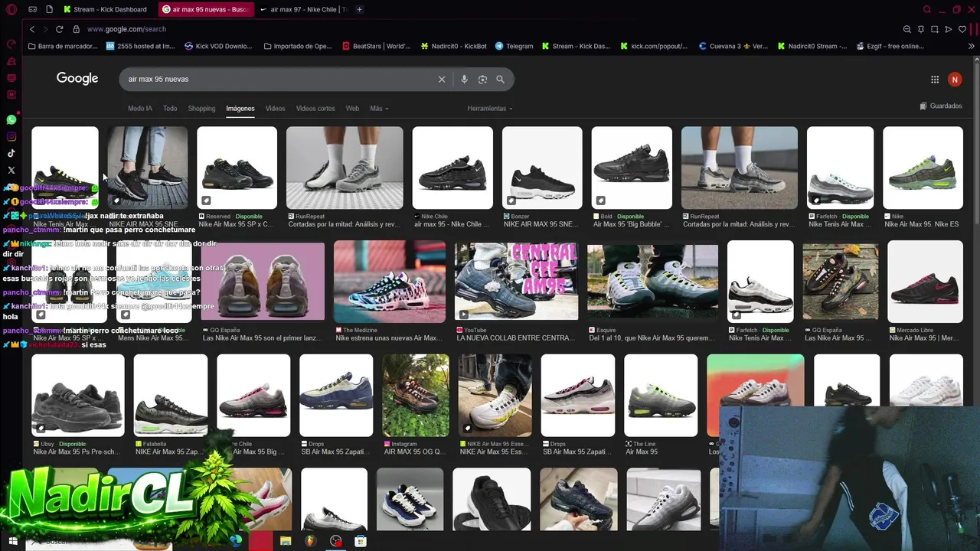Open WhatsApp in Opera sidebar
Image resolution: width=980 pixels, height=551 pixels.
pyautogui.click(x=11, y=120)
